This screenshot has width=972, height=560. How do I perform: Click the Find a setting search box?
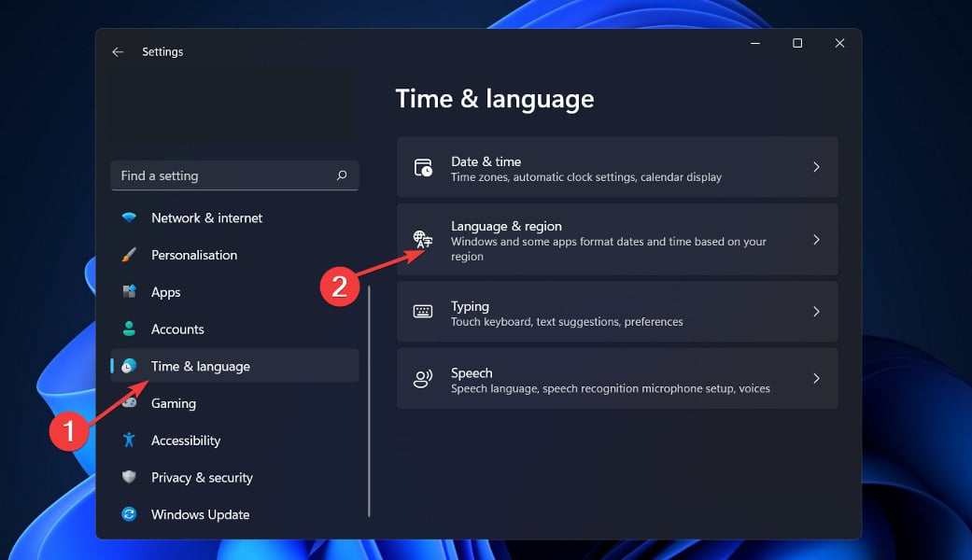[234, 175]
